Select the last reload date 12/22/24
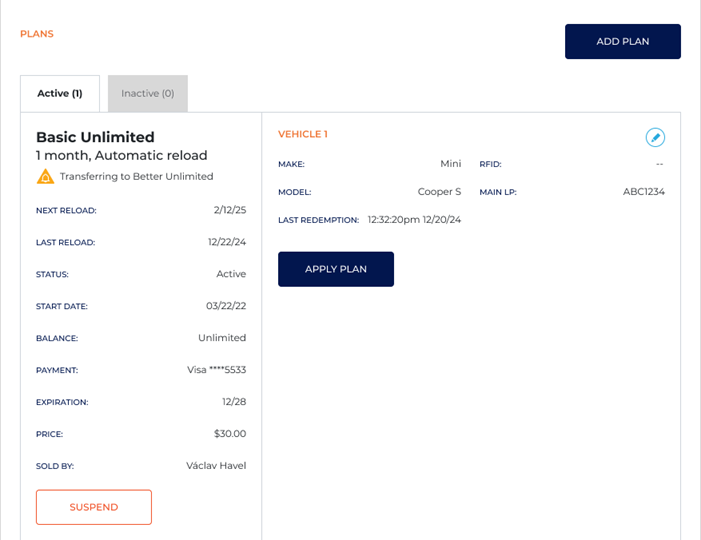Screen dimensions: 701x540 point(227,242)
